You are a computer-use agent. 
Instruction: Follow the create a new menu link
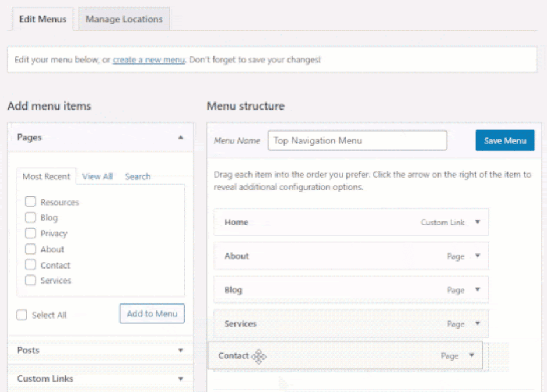point(149,60)
